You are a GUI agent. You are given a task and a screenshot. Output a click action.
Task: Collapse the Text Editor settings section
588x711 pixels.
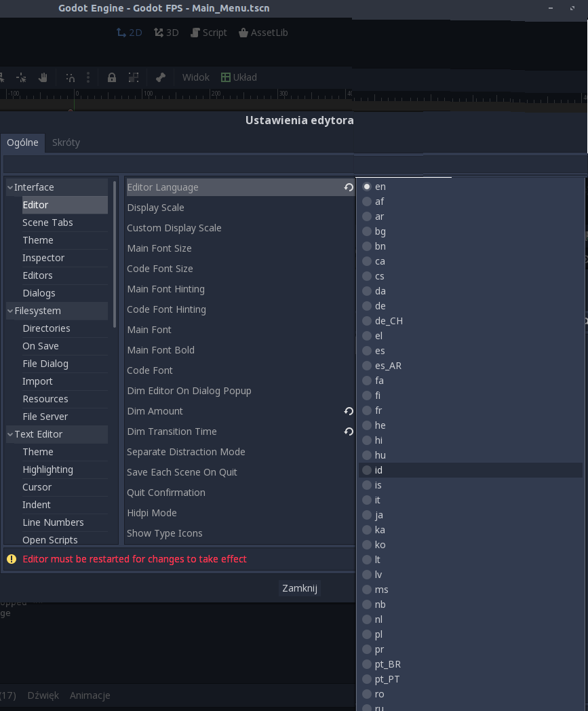click(10, 434)
